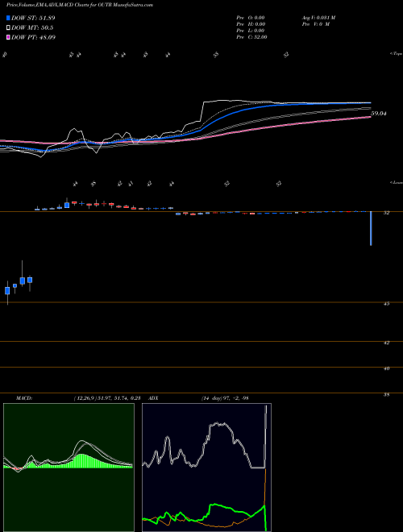Image resolution: width=403 pixels, height=532 pixels.
Task: Click the 'Avg V: 0.031 M' value
Action: tap(320, 18)
